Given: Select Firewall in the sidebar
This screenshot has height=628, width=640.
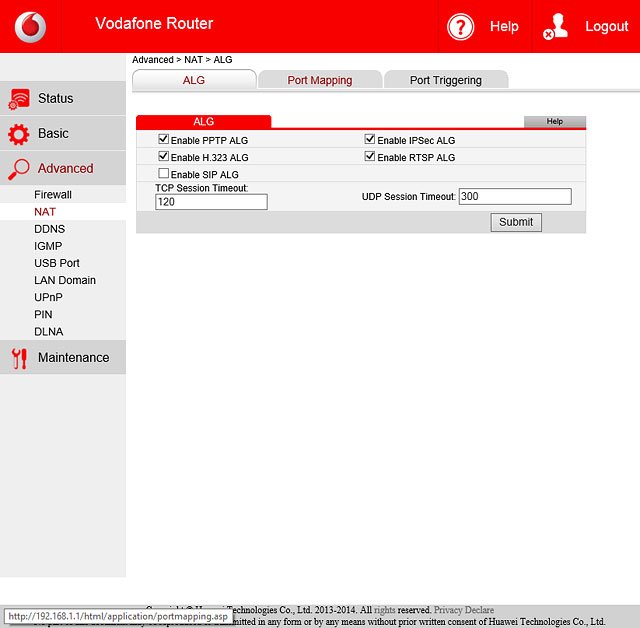Looking at the screenshot, I should click(53, 195).
